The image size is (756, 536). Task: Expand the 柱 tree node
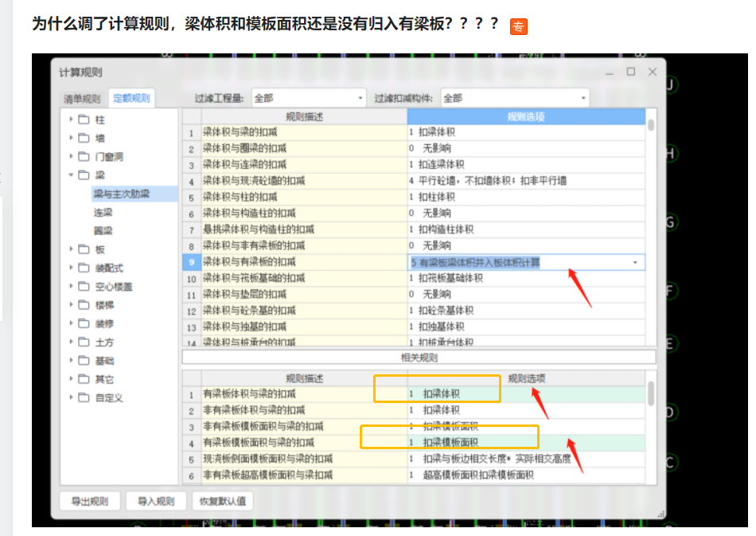71,119
